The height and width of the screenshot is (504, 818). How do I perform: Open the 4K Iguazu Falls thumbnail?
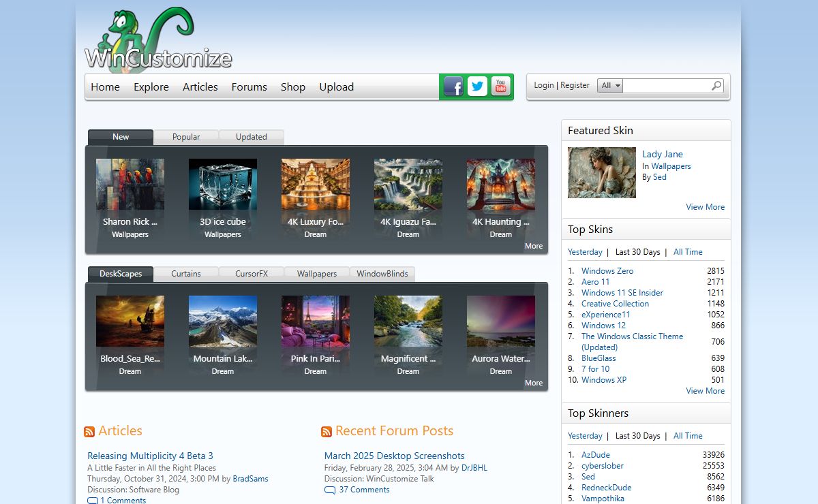point(408,185)
